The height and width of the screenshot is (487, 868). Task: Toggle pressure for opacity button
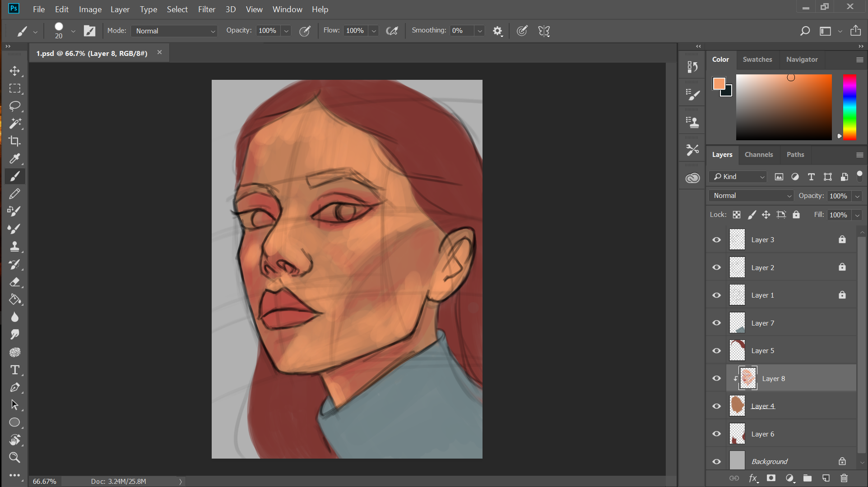coord(305,31)
